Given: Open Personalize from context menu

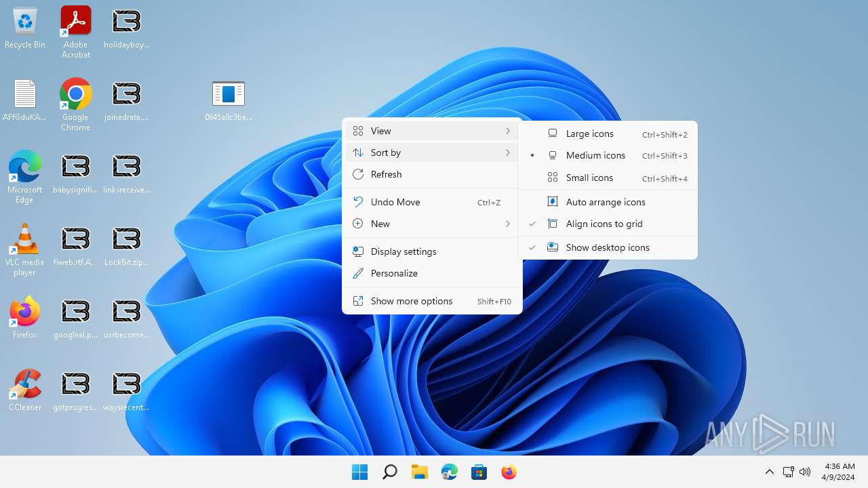Looking at the screenshot, I should pyautogui.click(x=432, y=273).
